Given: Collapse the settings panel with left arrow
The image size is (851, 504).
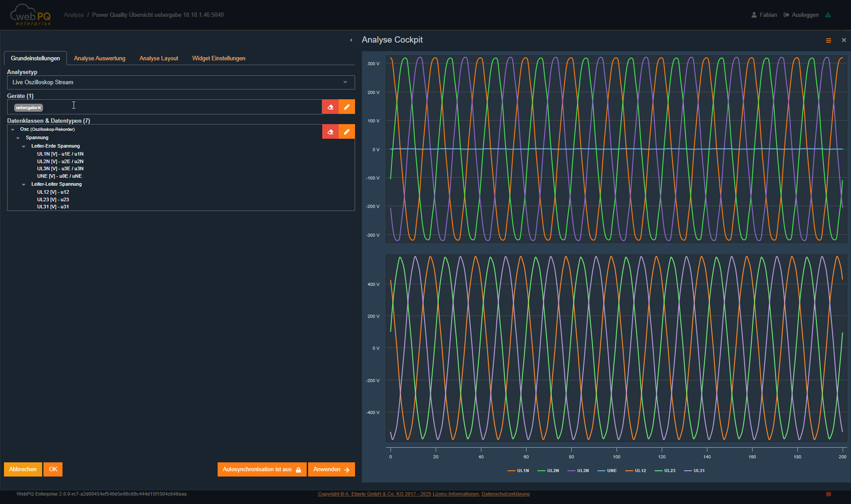Looking at the screenshot, I should pos(351,40).
